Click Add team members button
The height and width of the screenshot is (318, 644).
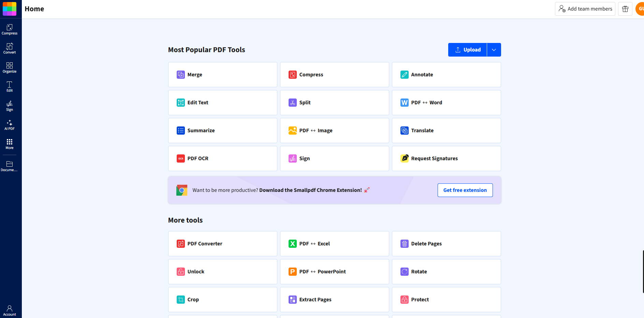click(585, 9)
